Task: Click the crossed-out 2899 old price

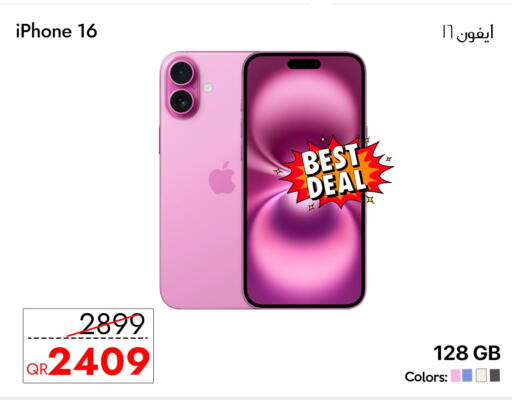Action: (111, 324)
